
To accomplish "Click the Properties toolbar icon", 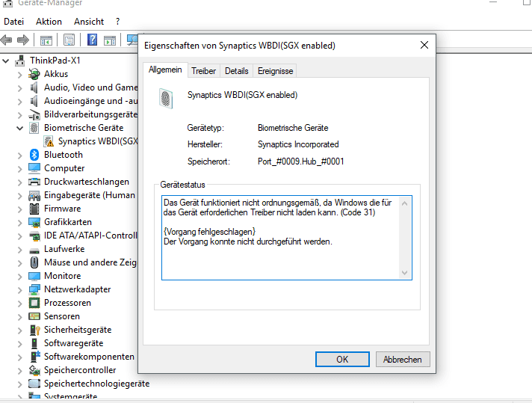I will coord(69,40).
